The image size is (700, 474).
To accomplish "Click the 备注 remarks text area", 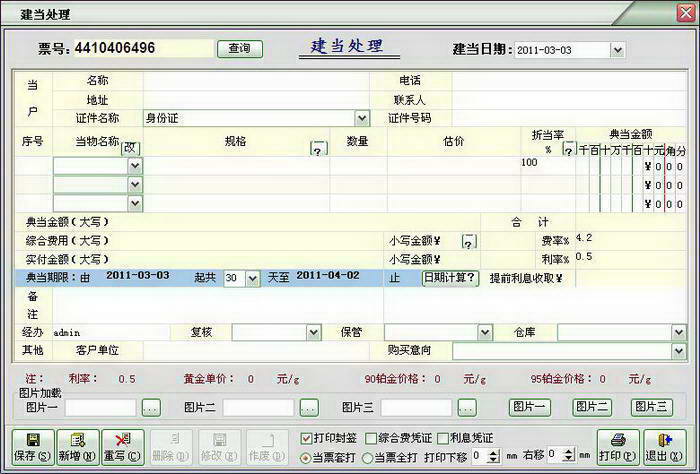I will 218,305.
